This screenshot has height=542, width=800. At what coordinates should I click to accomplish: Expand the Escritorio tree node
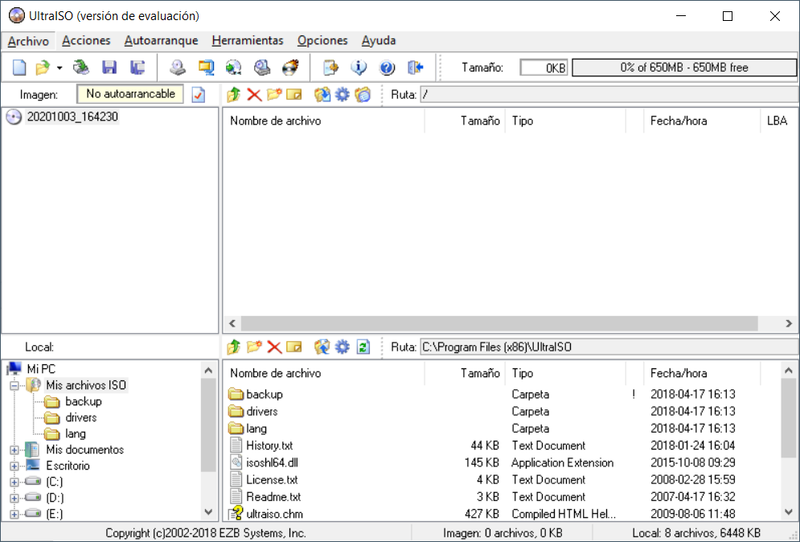pos(14,466)
